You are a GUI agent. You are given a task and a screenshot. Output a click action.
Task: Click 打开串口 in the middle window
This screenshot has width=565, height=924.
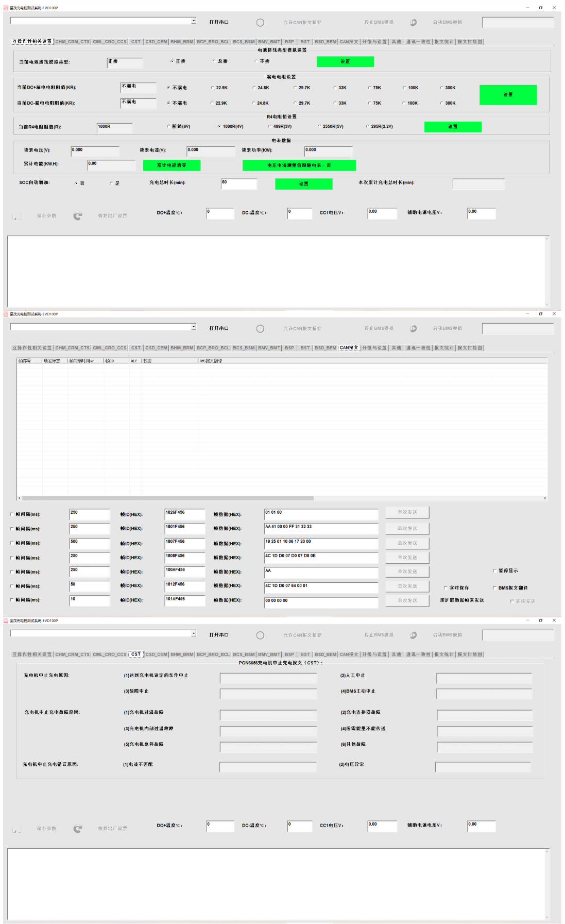219,328
